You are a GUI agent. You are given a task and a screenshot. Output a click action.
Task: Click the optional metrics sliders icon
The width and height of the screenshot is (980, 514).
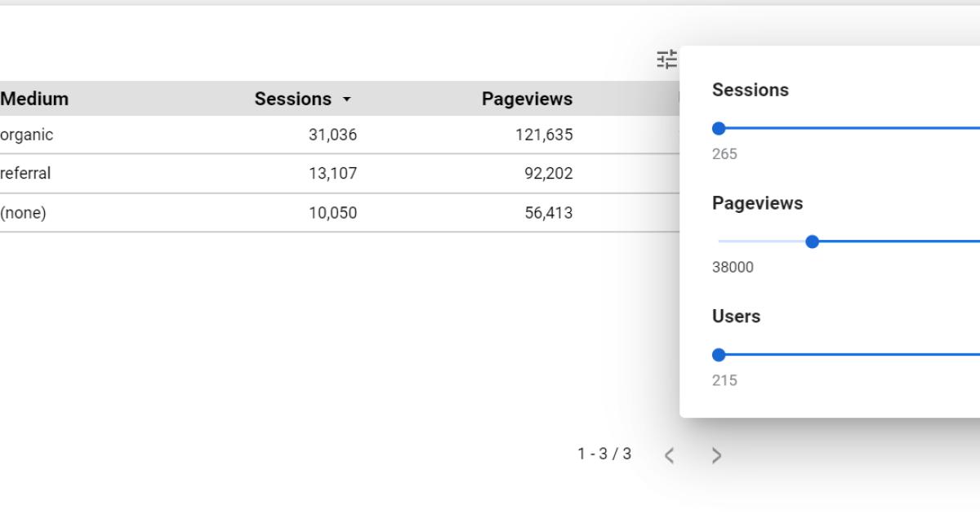[x=667, y=60]
